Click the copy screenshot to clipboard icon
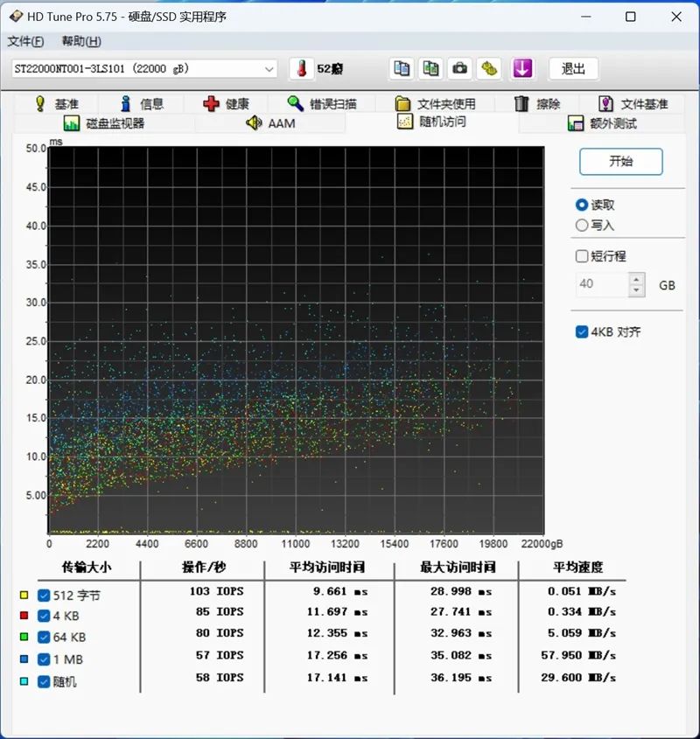The width and height of the screenshot is (700, 739). point(430,68)
